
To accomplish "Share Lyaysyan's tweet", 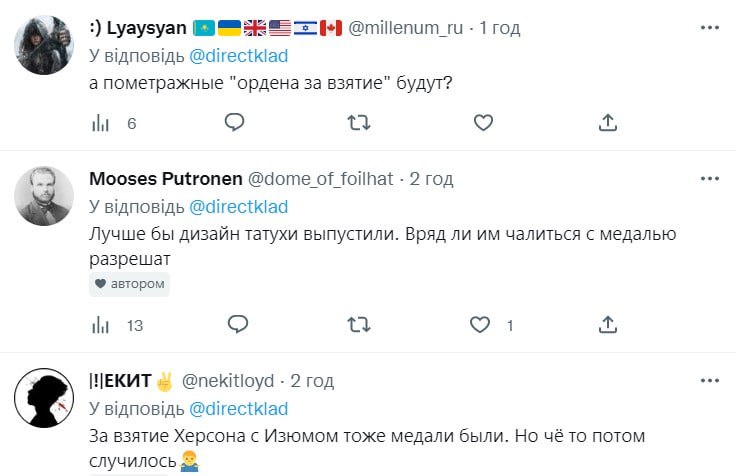I will pyautogui.click(x=607, y=122).
